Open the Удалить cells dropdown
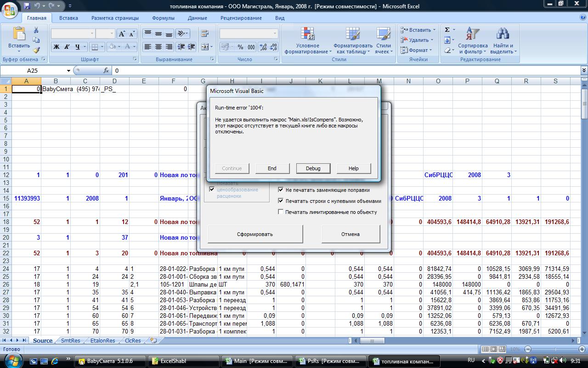This screenshot has width=588, height=368. pos(417,40)
